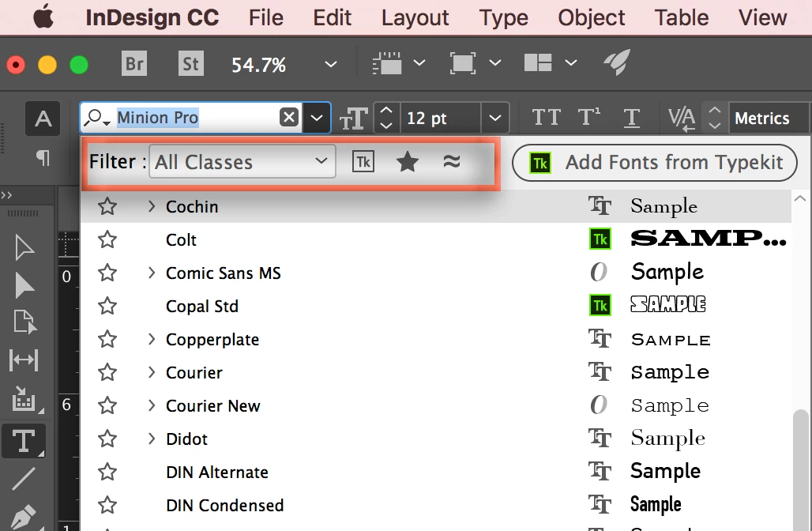Click the font search magnifier icon
Screen dimensions: 812x531
pos(97,118)
